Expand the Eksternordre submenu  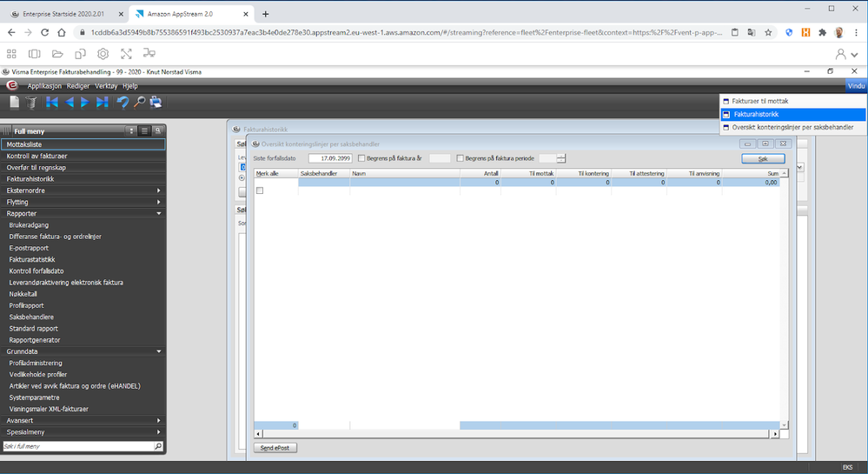click(159, 190)
